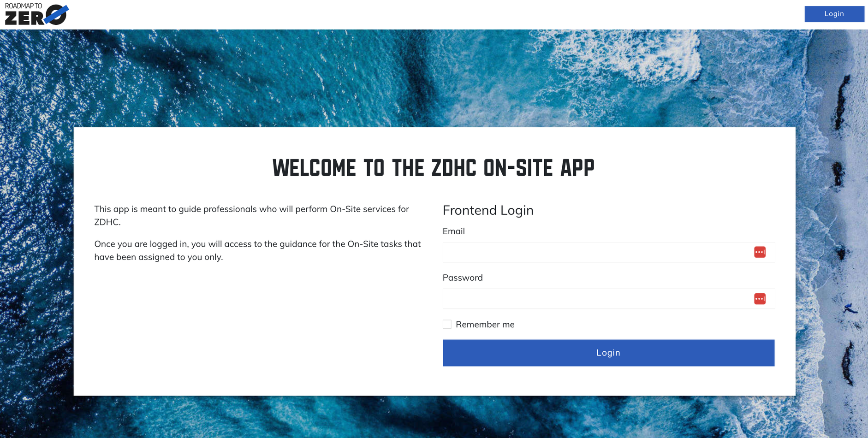Screen dimensions: 868x438
Task: Click empty white header area beside the logo
Action: point(415,14)
